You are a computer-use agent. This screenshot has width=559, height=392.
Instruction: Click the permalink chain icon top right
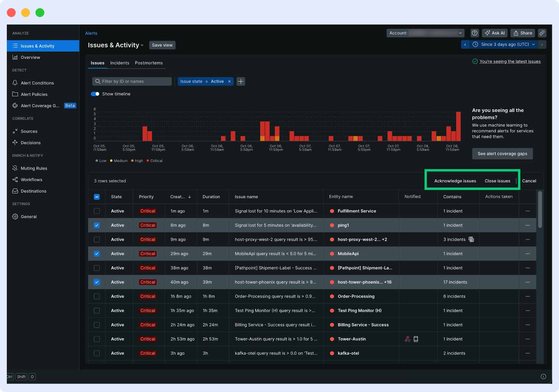tap(542, 33)
